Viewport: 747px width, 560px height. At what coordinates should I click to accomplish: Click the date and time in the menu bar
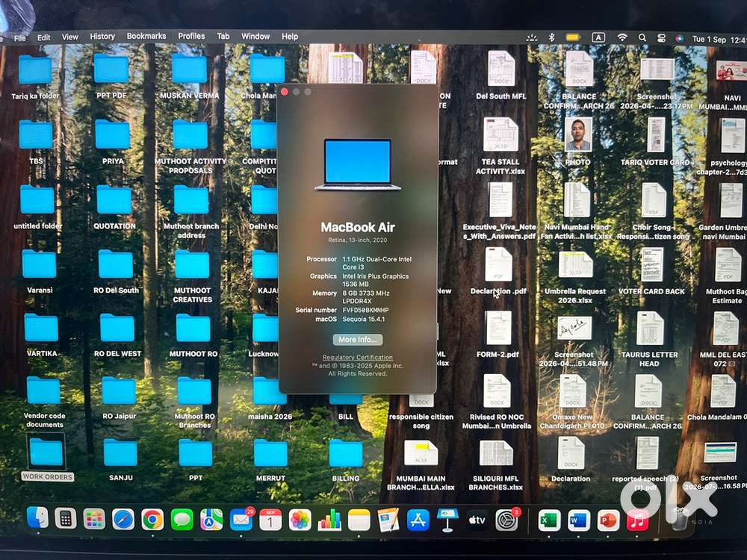point(719,40)
